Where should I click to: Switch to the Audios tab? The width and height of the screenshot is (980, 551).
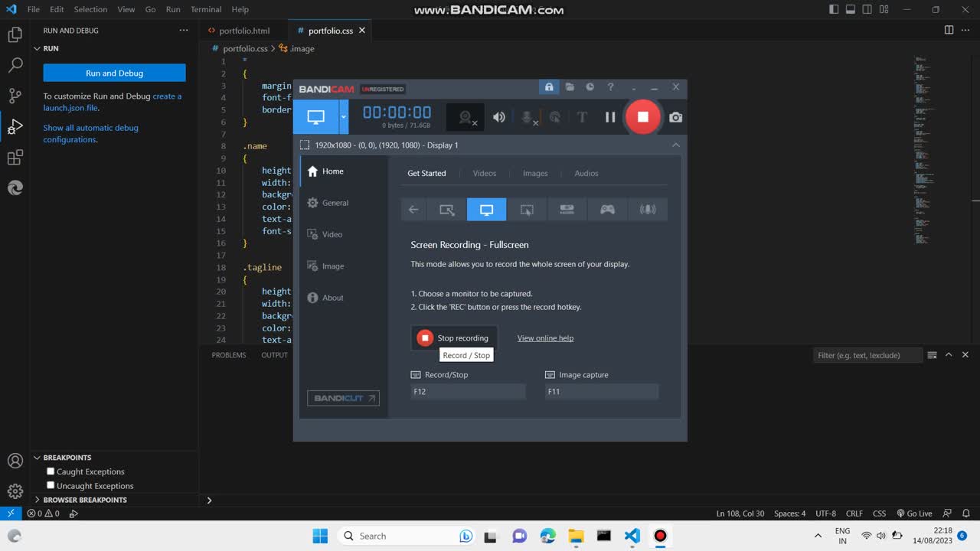click(x=586, y=173)
